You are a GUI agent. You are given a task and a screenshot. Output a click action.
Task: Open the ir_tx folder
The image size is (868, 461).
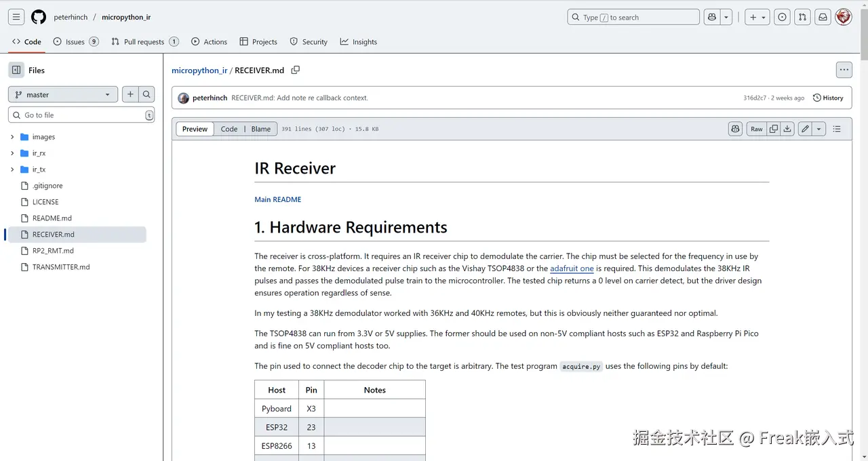click(39, 169)
